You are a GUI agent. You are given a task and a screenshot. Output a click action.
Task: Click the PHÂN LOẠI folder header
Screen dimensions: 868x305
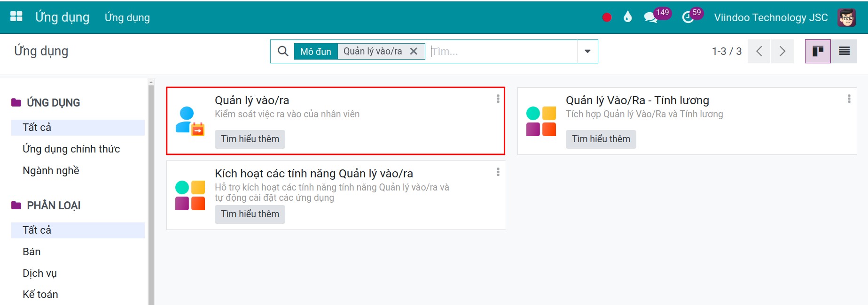[x=46, y=206]
